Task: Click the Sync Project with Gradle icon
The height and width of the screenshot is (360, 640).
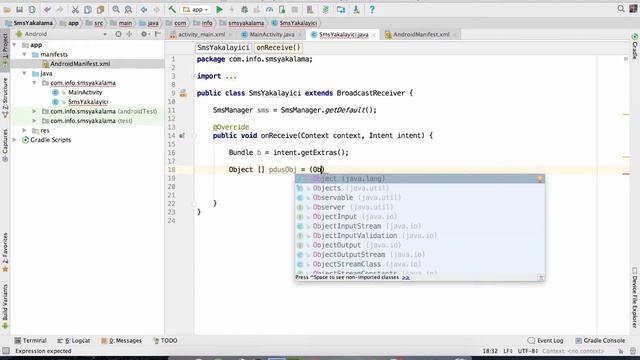Action: point(325,9)
